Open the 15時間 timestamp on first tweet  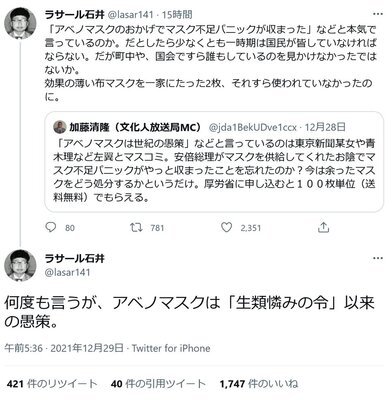(177, 14)
